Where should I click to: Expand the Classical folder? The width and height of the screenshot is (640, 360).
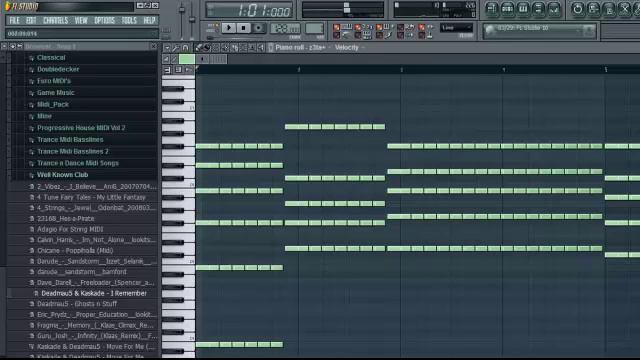point(51,58)
